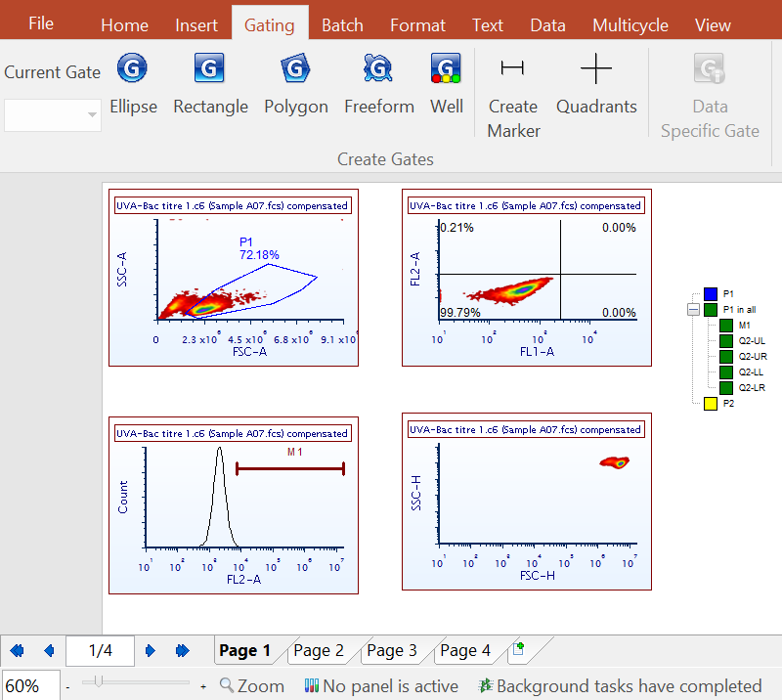
Task: Select the Ellipse gate tool
Action: [x=133, y=83]
